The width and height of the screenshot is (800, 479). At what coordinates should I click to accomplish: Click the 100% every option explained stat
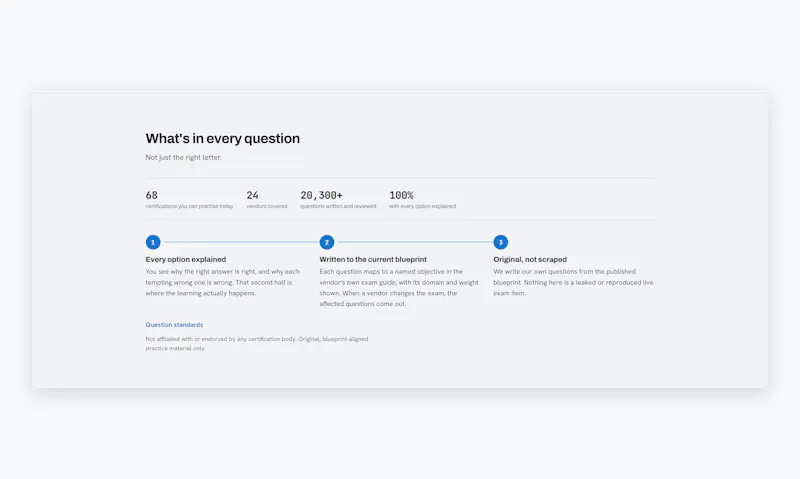pos(422,199)
